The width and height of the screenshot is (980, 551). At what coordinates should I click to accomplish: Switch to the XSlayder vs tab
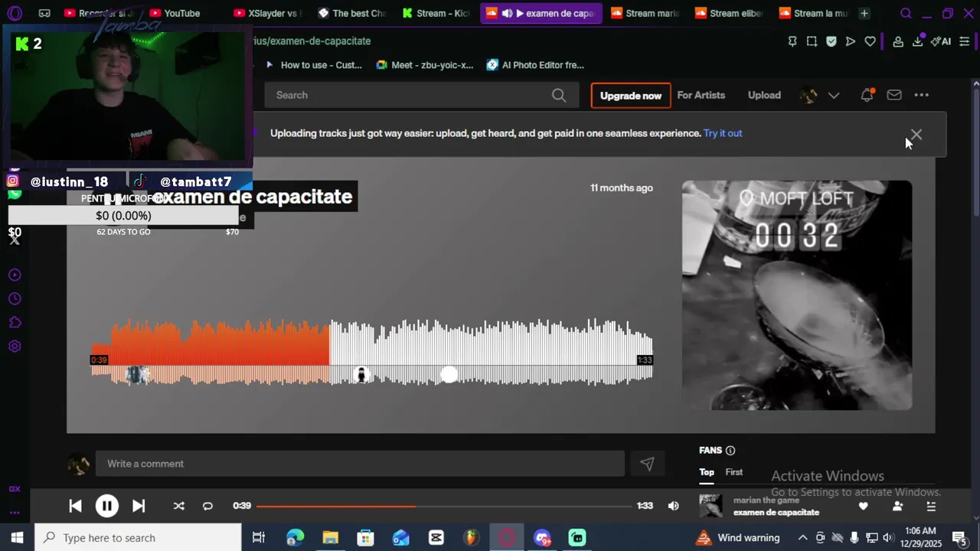(268, 13)
